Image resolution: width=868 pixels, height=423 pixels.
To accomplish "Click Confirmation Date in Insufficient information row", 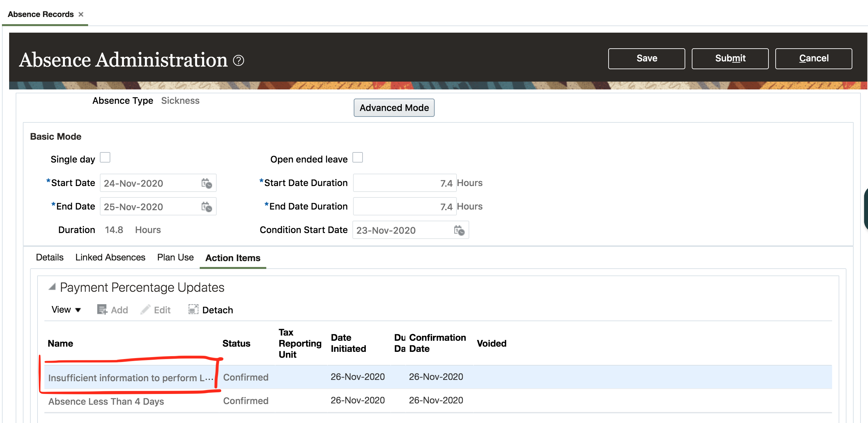I will pyautogui.click(x=436, y=376).
